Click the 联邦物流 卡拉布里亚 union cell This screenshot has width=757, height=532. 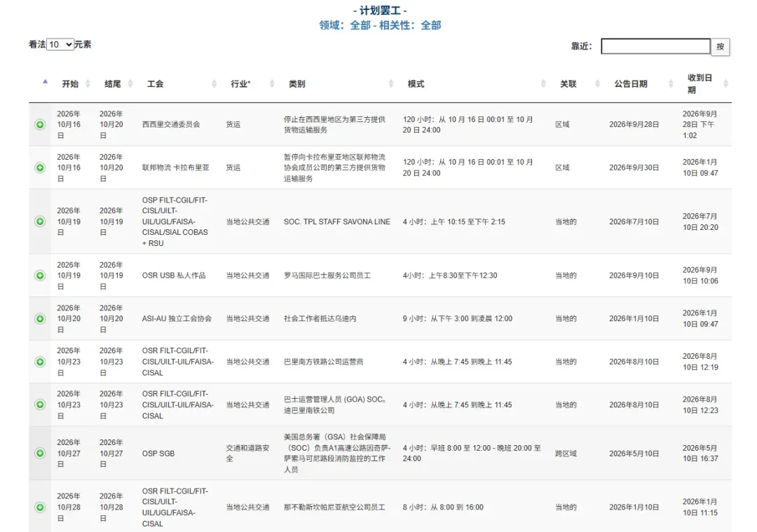coord(176,168)
